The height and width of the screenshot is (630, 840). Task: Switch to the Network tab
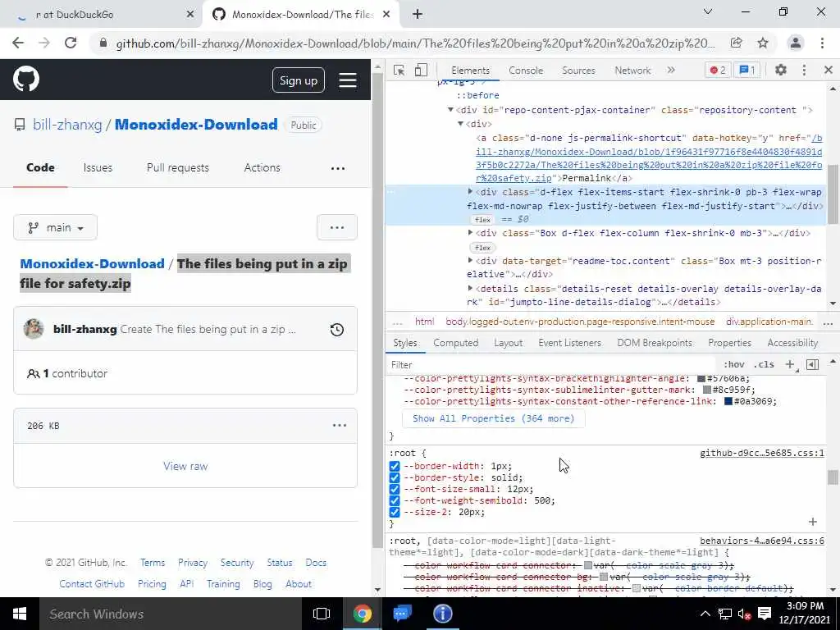coord(632,71)
